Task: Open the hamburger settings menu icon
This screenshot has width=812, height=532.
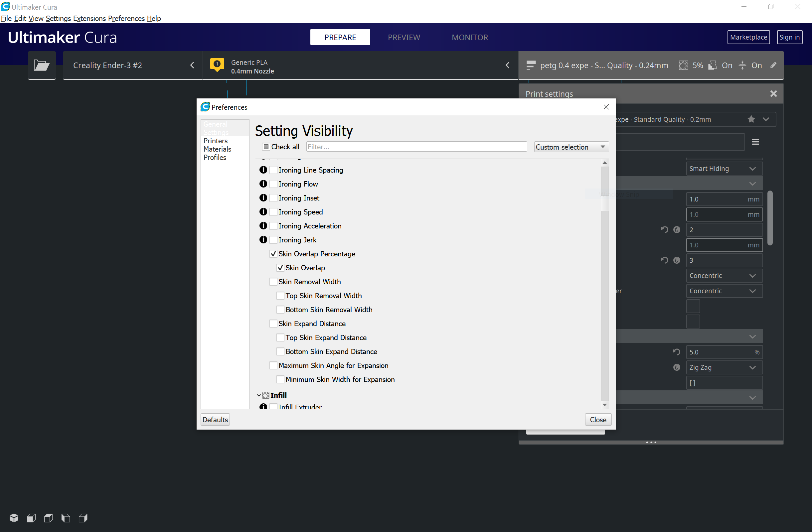Action: (x=755, y=142)
